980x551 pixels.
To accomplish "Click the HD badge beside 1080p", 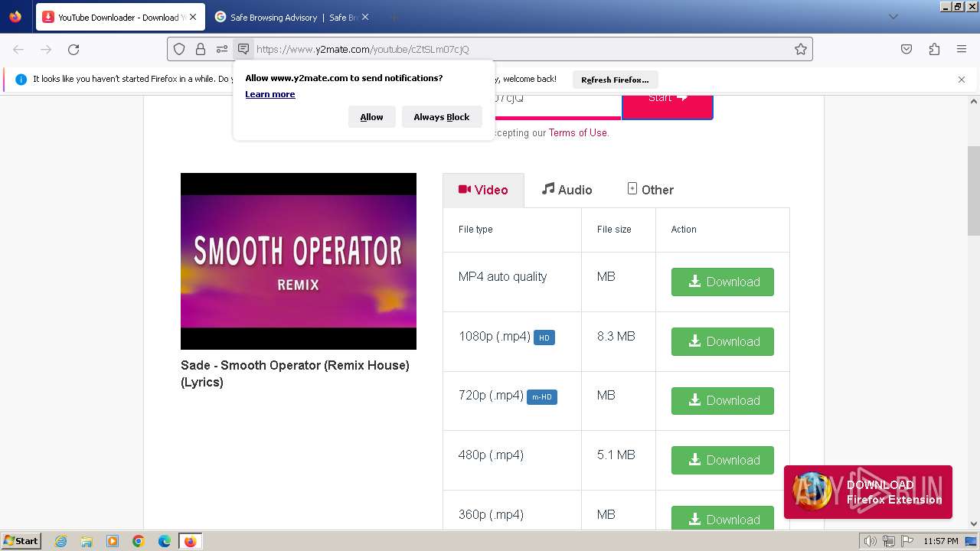I will point(544,337).
